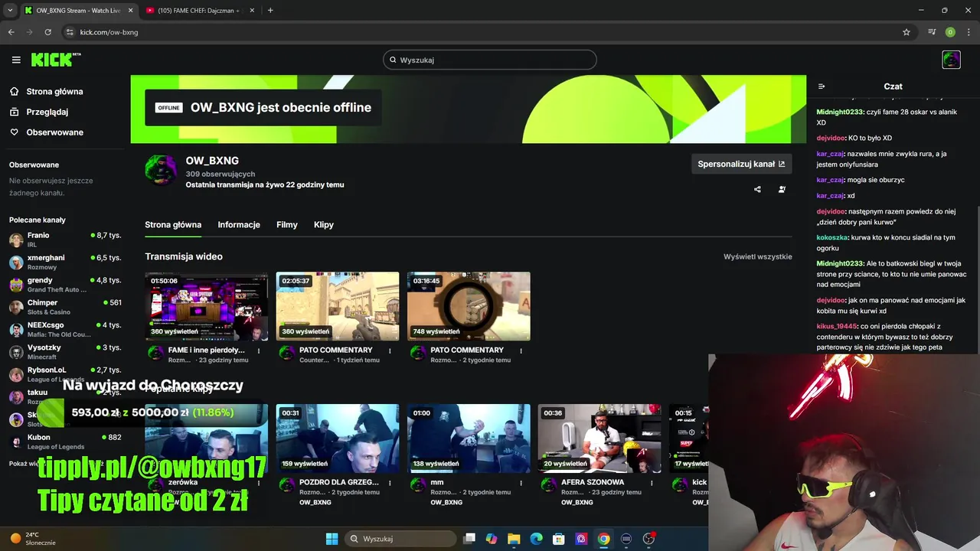Screen dimensions: 980x551
Task: Click the taskbar Wyszukaj search box
Action: pyautogui.click(x=400, y=539)
